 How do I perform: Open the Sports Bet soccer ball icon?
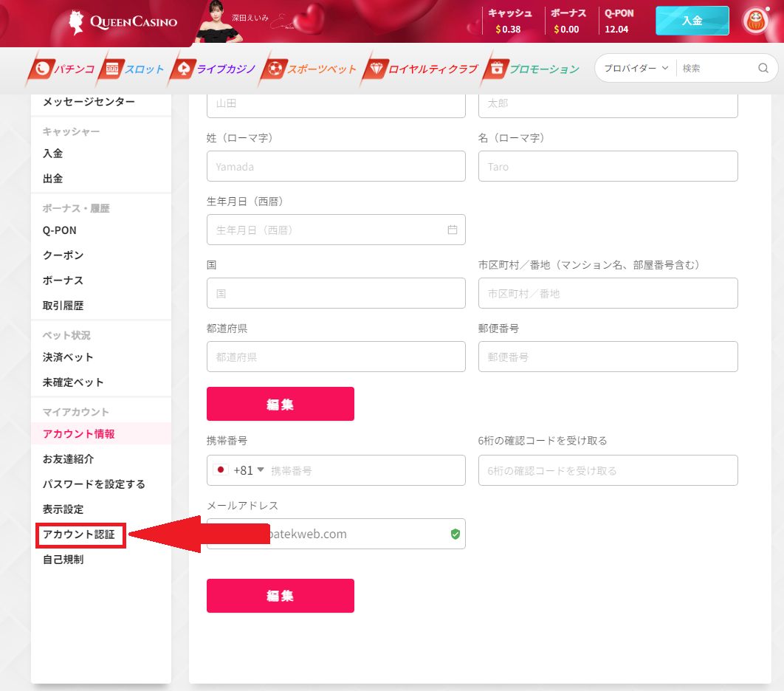[x=274, y=69]
